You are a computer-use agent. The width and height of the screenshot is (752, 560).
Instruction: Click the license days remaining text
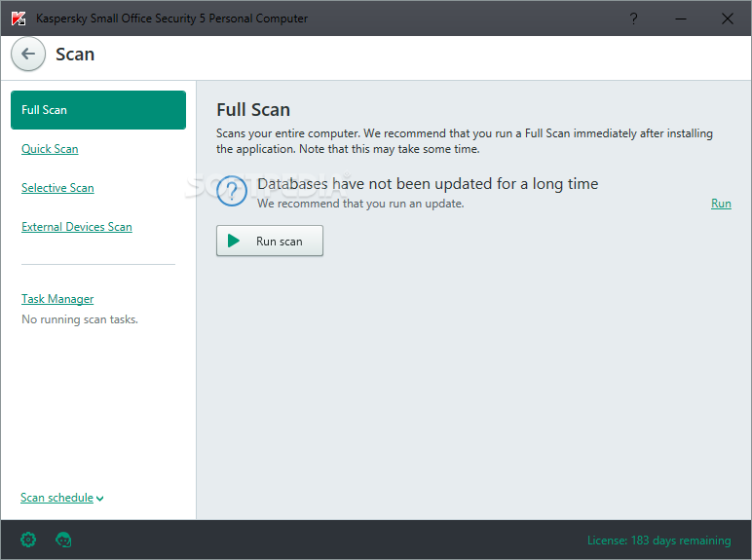[658, 541]
